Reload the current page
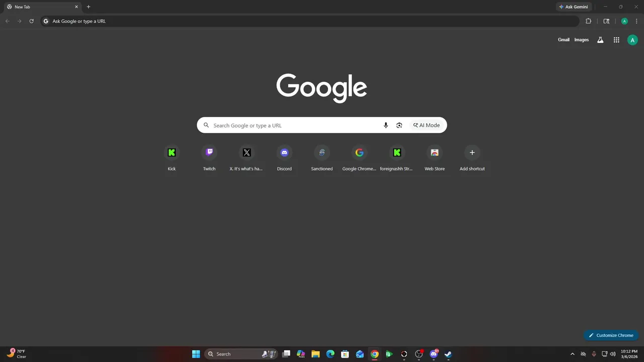Screen dimensions: 644x362 pos(31,21)
